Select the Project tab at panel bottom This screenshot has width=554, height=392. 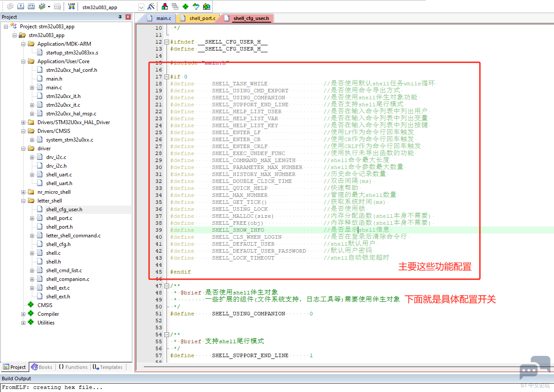click(14, 367)
